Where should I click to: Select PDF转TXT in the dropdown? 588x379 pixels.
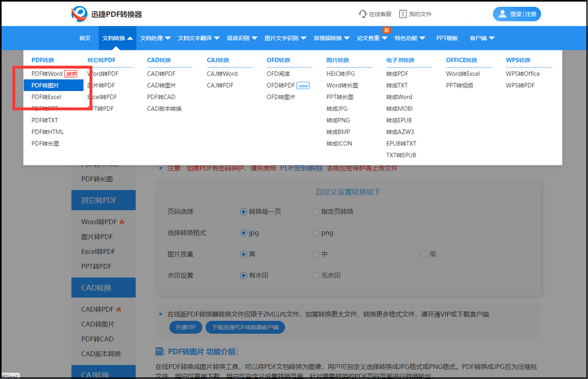[x=45, y=120]
